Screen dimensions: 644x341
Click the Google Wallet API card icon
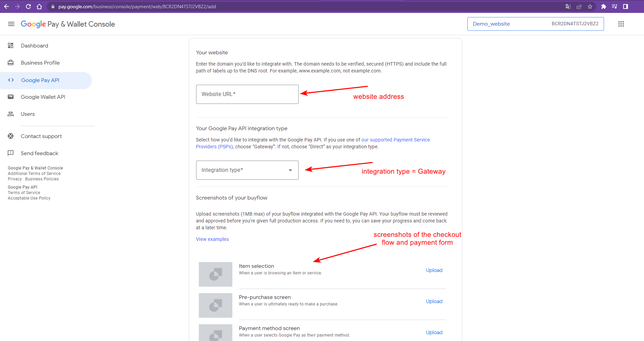[x=11, y=97]
